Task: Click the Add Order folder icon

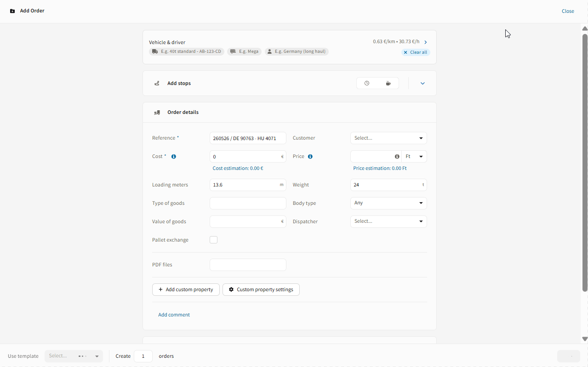Action: click(12, 11)
